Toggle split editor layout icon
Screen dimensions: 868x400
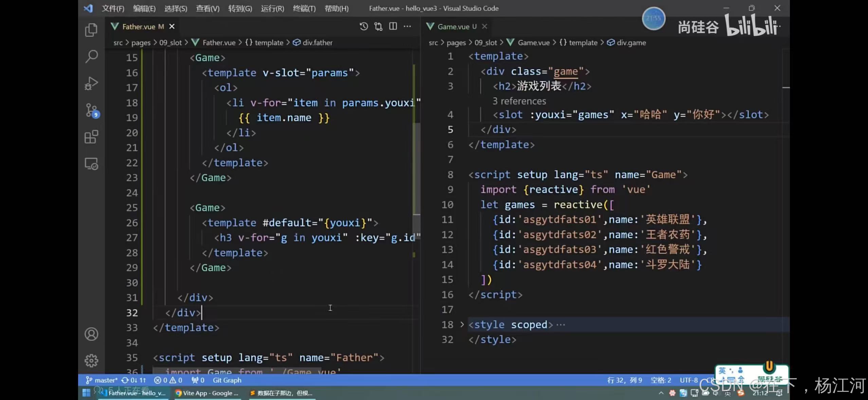[393, 26]
